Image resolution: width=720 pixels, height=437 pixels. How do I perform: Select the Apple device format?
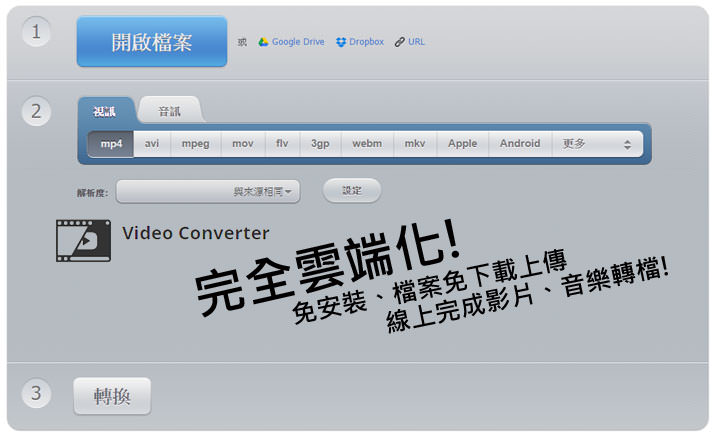click(463, 144)
